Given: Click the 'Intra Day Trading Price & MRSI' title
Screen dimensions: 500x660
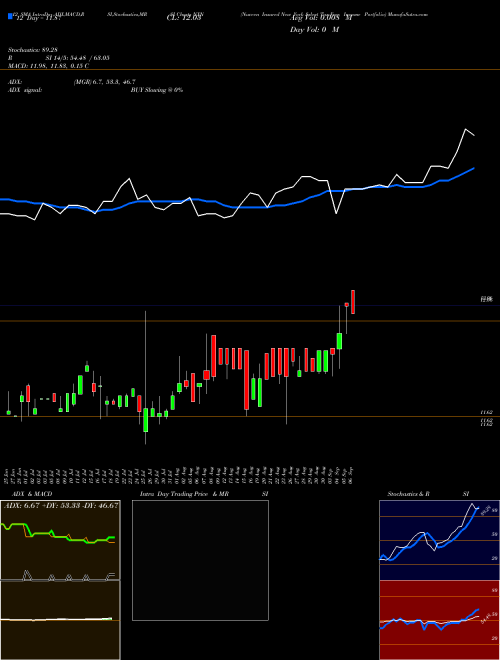Looking at the screenshot, I should tap(204, 494).
